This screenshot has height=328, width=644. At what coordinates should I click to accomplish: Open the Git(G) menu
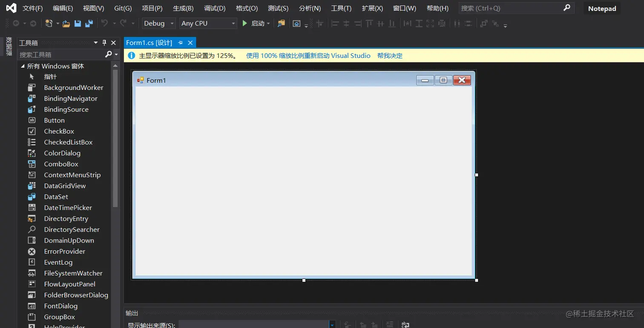pyautogui.click(x=123, y=8)
